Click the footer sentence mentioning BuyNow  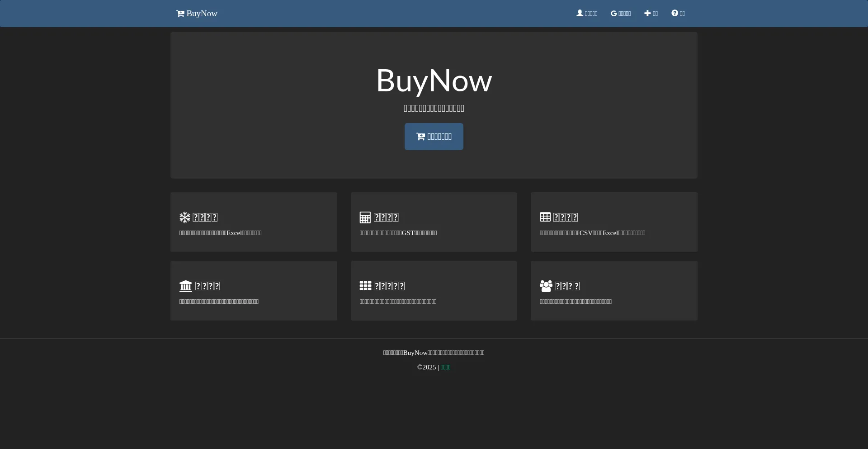click(434, 353)
